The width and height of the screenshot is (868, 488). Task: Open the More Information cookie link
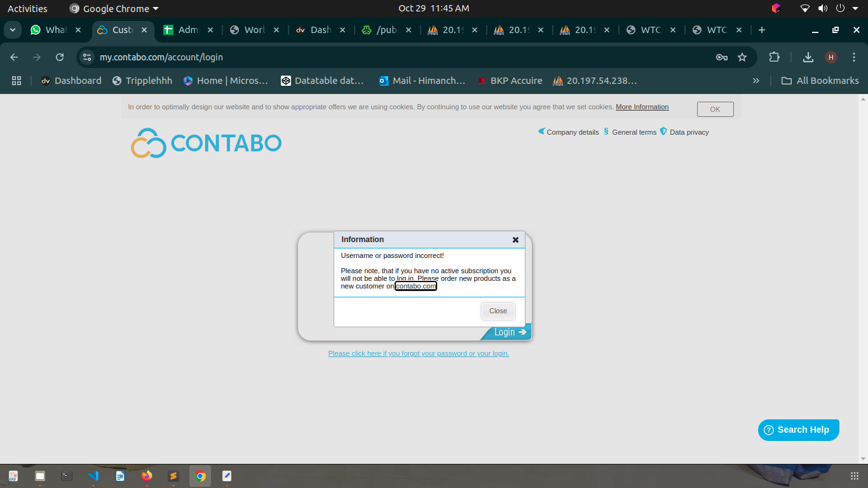642,107
